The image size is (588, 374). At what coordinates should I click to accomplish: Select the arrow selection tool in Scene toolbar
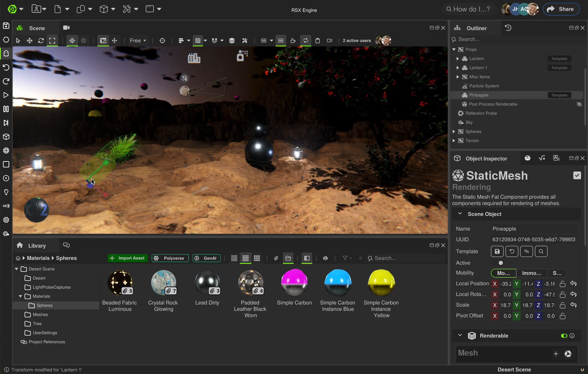pos(18,41)
